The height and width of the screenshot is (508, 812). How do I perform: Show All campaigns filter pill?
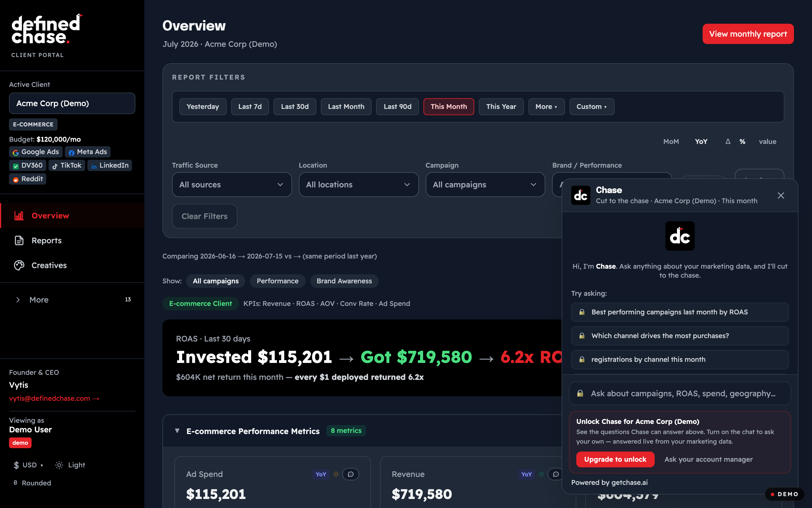point(216,281)
